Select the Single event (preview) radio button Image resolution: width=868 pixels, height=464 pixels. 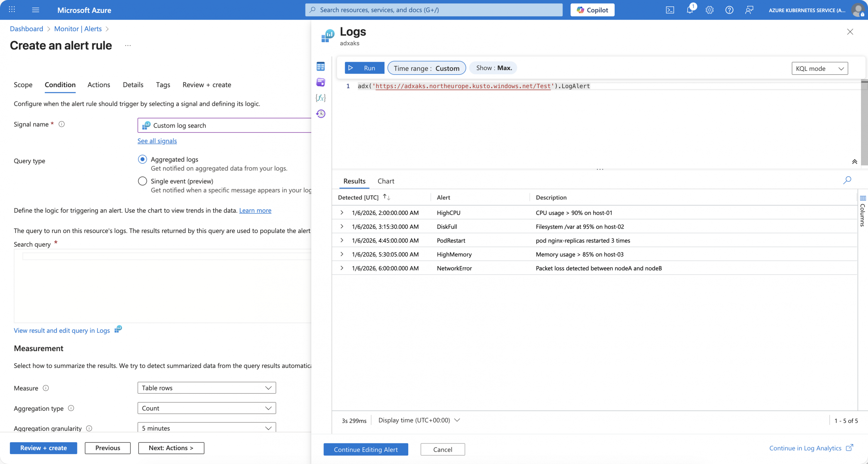pyautogui.click(x=142, y=181)
